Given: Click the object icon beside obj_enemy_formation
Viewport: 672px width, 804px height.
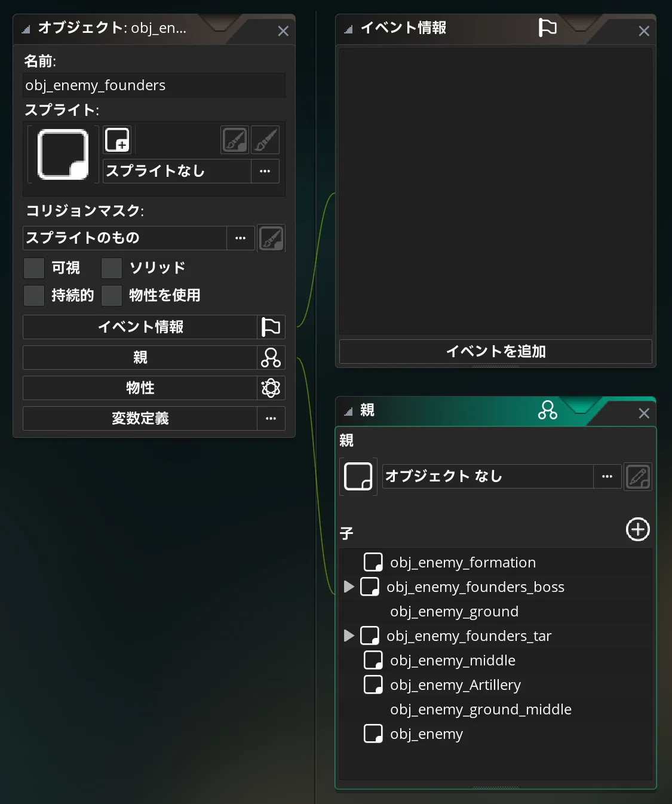Looking at the screenshot, I should pos(373,562).
